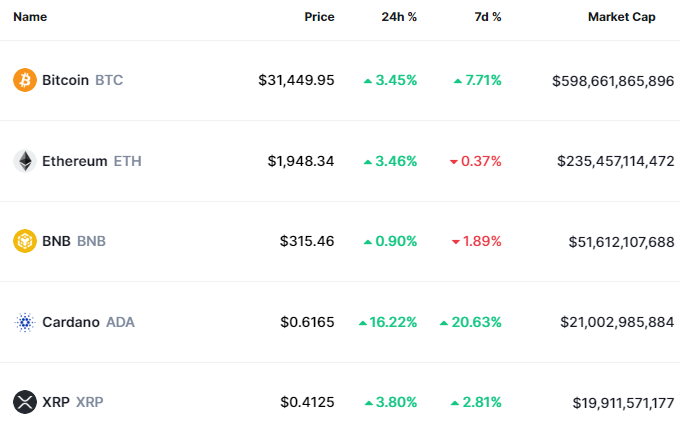Sort by the Name column header
Image resolution: width=680 pixels, height=437 pixels.
coord(30,17)
